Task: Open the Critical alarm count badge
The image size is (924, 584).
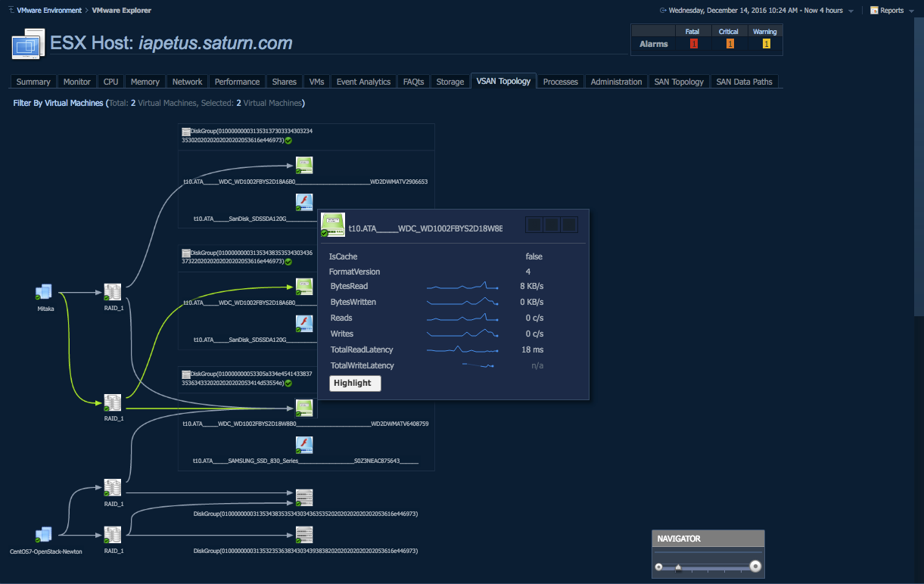Action: (730, 44)
